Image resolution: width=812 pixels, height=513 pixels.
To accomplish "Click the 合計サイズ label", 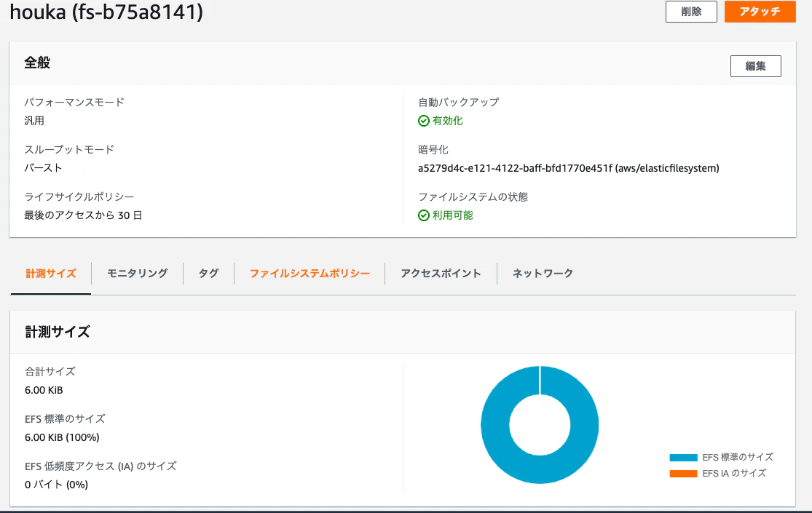I will click(x=50, y=371).
